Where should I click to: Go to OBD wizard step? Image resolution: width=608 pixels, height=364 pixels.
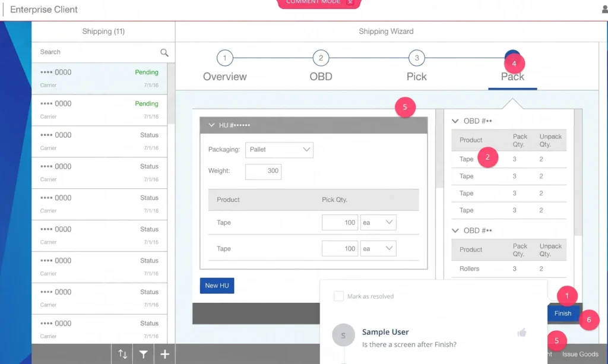321,77
